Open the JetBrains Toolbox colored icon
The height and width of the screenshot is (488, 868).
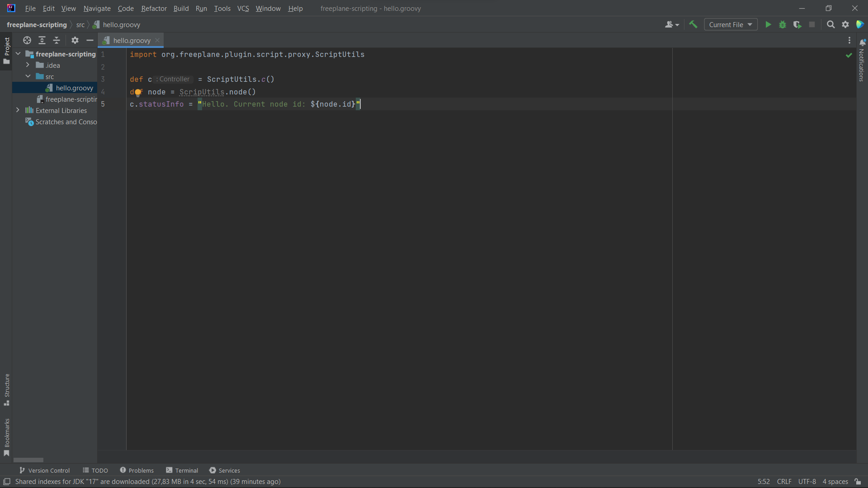coord(860,25)
